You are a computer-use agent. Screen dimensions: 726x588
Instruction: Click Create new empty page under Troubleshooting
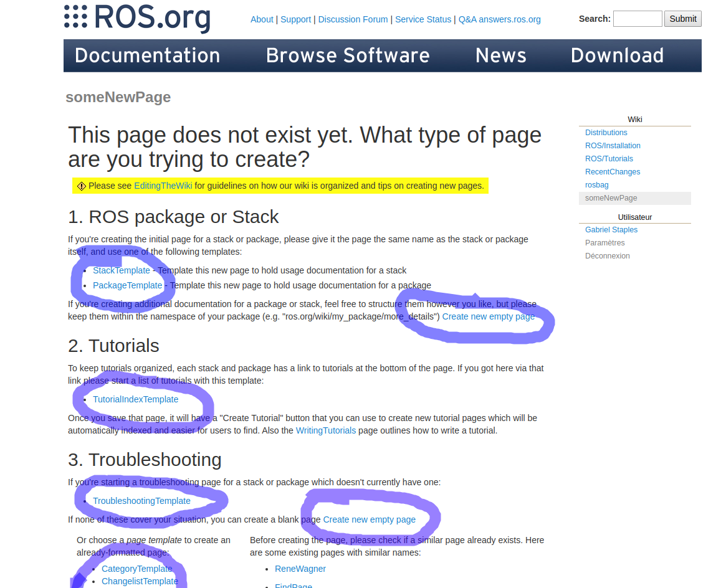coord(369,519)
